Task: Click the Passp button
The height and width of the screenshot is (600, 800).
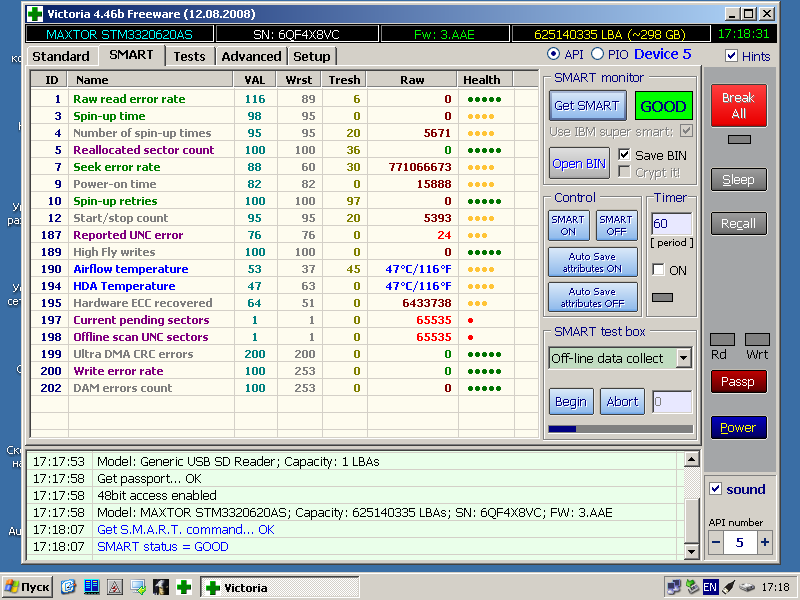Action: (x=738, y=382)
